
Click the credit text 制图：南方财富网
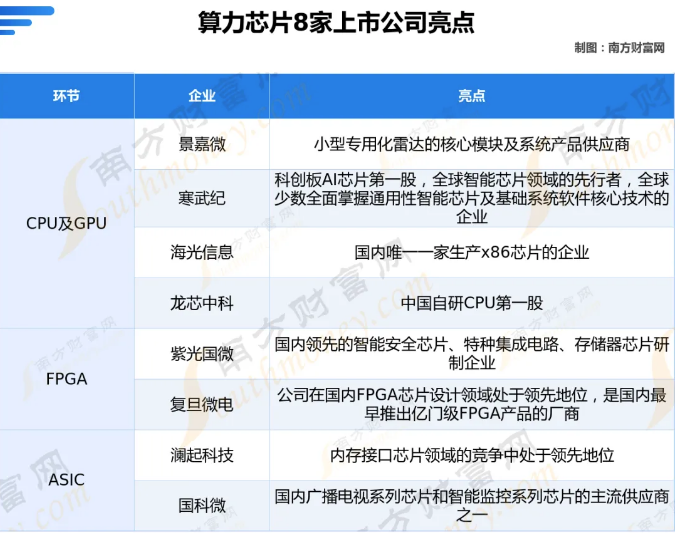[x=619, y=48]
